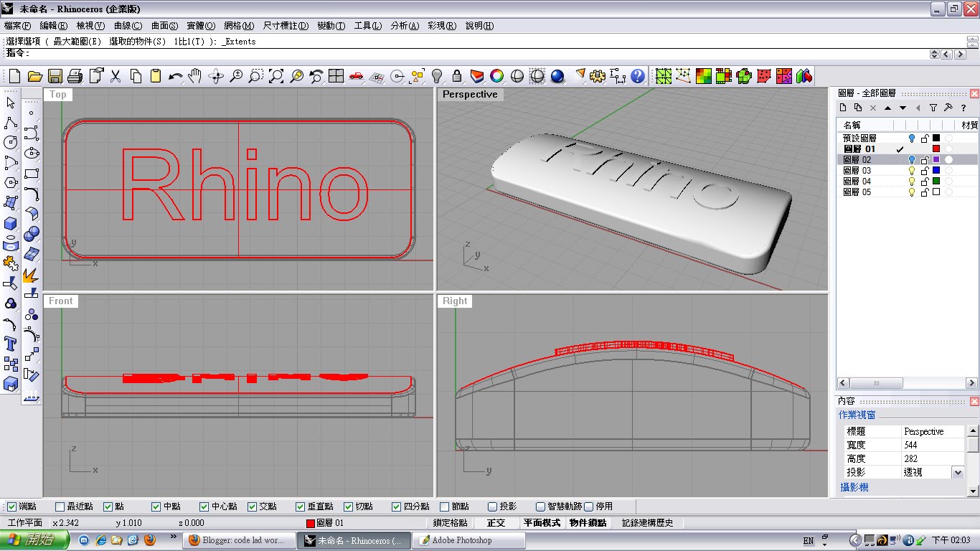Image resolution: width=980 pixels, height=551 pixels.
Task: Toggle 鎖定格點 grid snap in status bar
Action: click(x=451, y=523)
